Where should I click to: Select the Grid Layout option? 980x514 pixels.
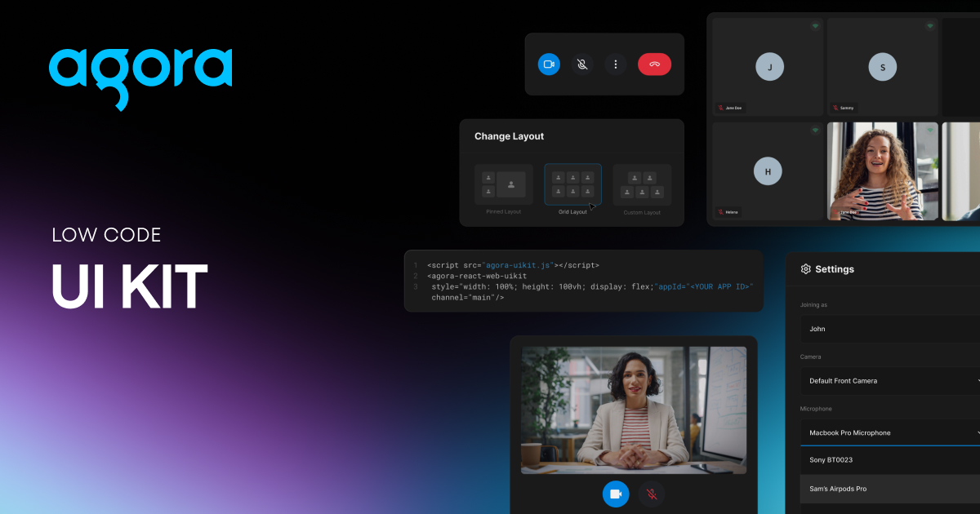572,184
